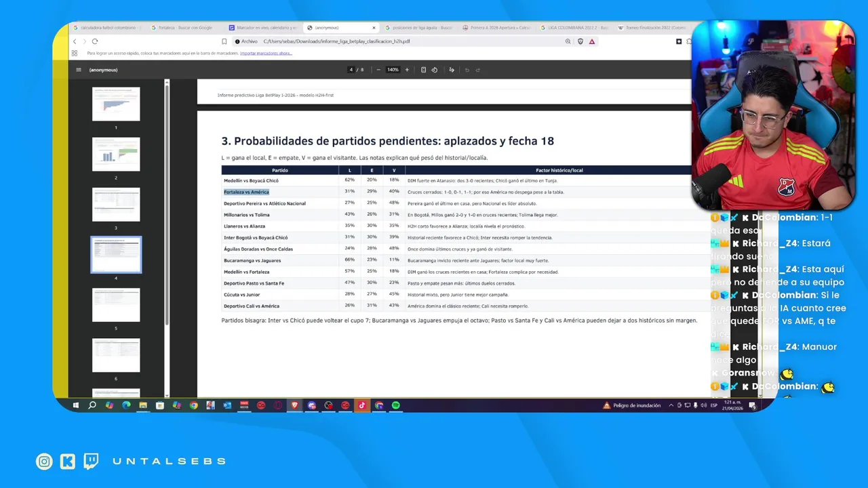Zoom in the PDF with plus icon

click(407, 70)
